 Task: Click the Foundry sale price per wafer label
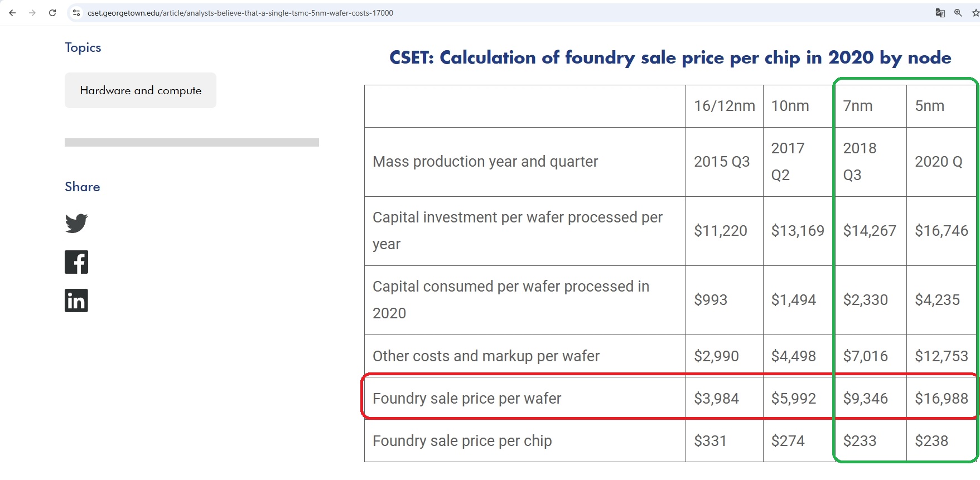click(467, 398)
